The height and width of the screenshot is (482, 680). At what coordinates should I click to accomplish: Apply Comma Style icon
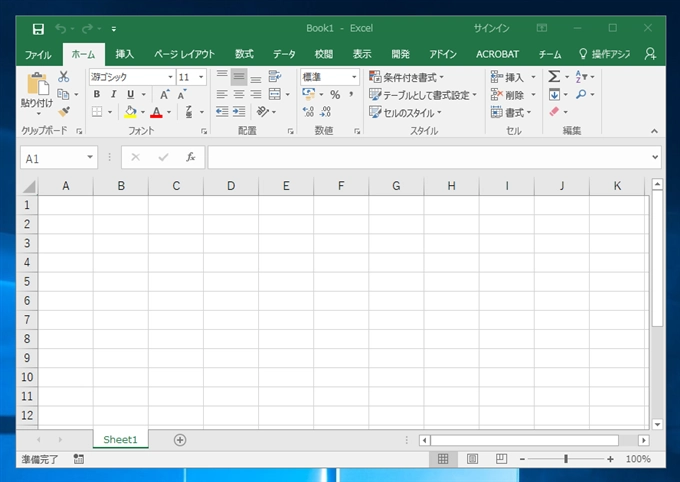351,94
